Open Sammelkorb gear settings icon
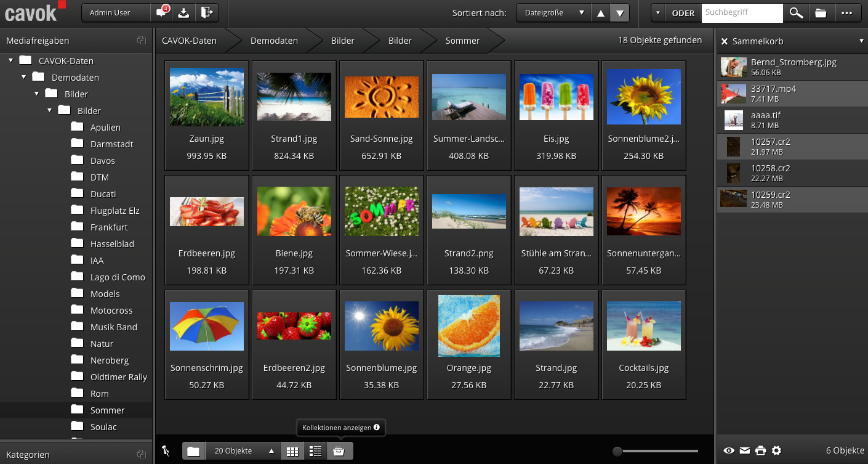Viewport: 868px width, 464px height. pos(776,450)
